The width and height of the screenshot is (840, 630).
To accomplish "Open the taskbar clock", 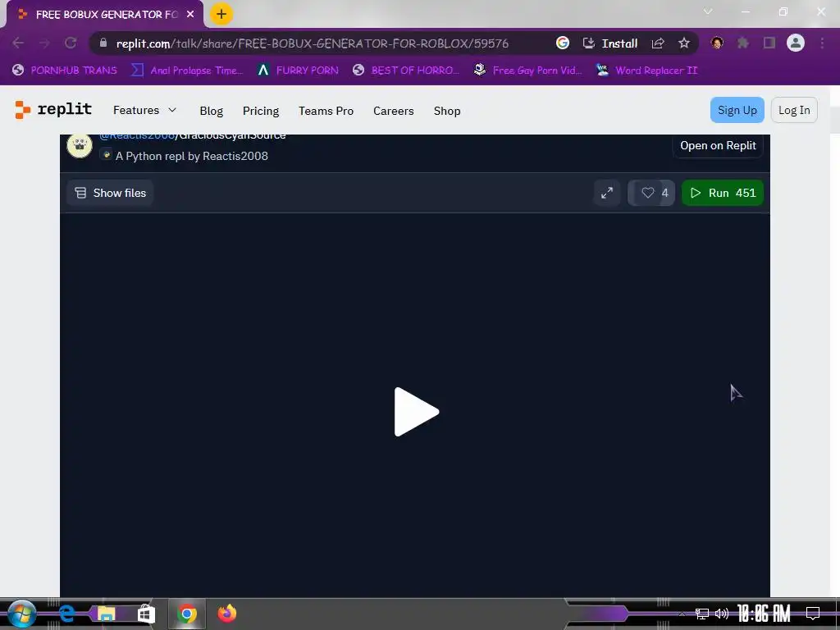I will click(x=764, y=614).
